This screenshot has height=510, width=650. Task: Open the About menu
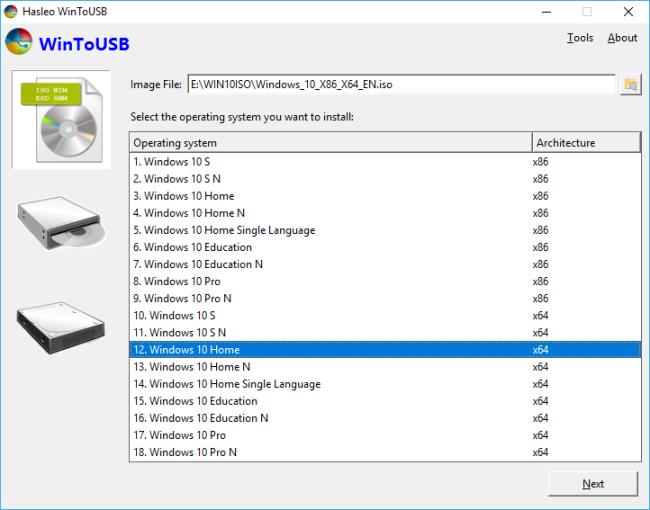coord(622,38)
